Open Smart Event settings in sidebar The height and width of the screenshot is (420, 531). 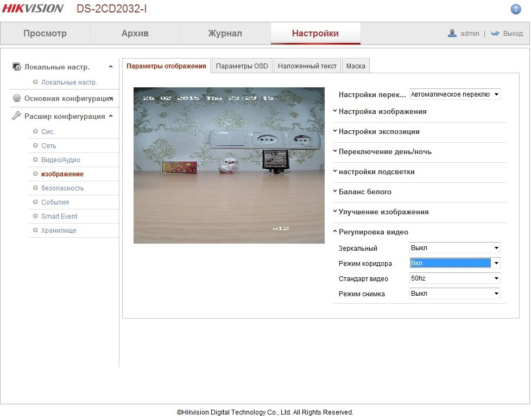coord(59,217)
